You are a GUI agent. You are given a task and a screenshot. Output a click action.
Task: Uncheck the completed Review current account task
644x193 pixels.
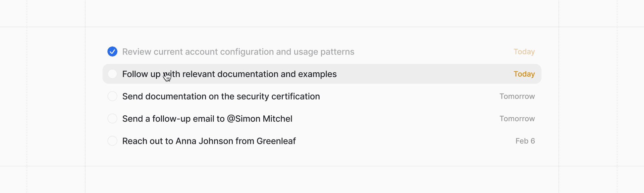click(x=112, y=51)
